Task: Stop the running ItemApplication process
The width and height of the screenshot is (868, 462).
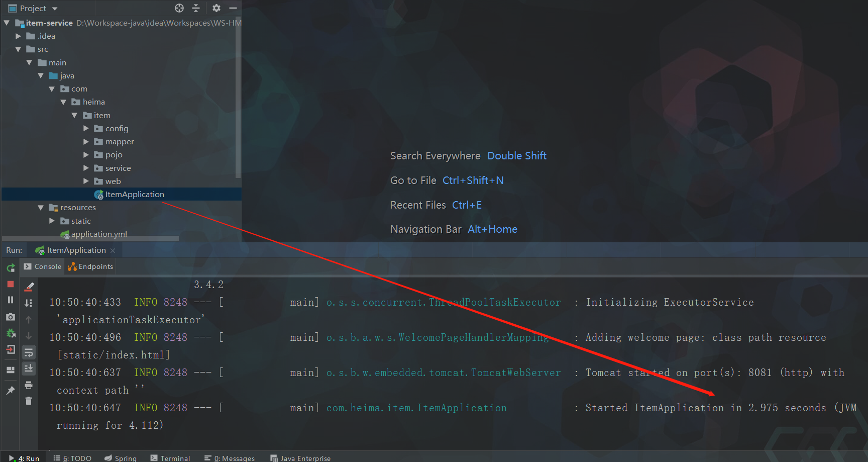Action: (11, 284)
